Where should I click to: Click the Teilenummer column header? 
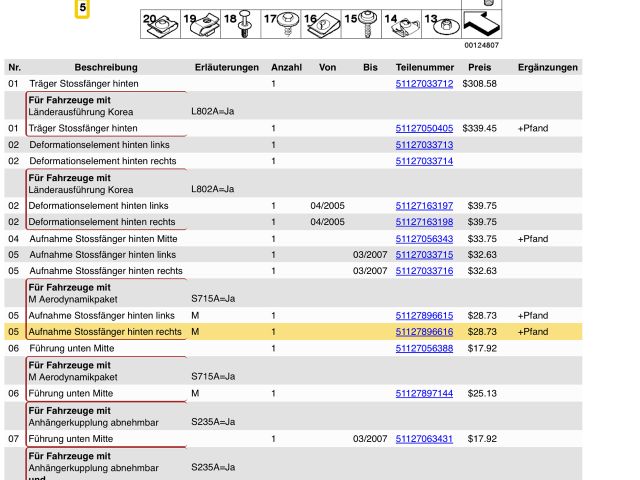click(x=424, y=67)
